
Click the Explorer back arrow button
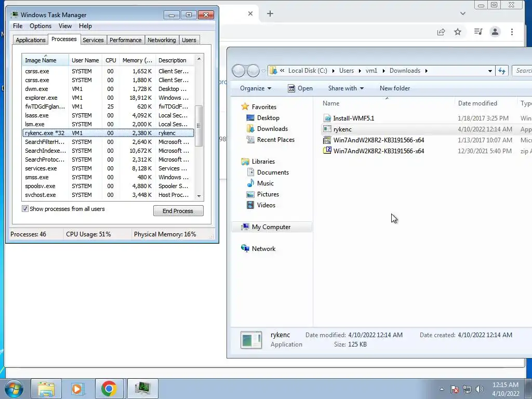tap(238, 71)
